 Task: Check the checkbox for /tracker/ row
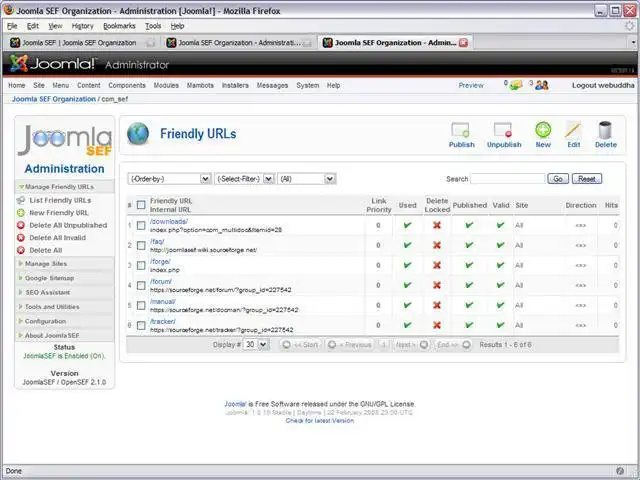[141, 325]
